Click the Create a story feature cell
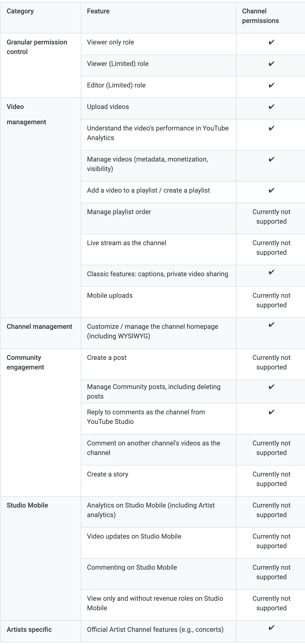Screen dimensions: 305x644 [108, 474]
